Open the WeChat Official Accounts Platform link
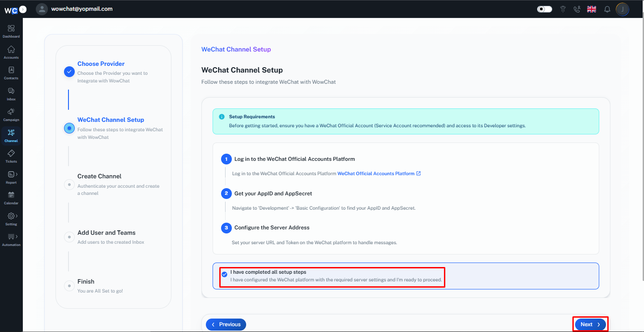 pos(379,173)
